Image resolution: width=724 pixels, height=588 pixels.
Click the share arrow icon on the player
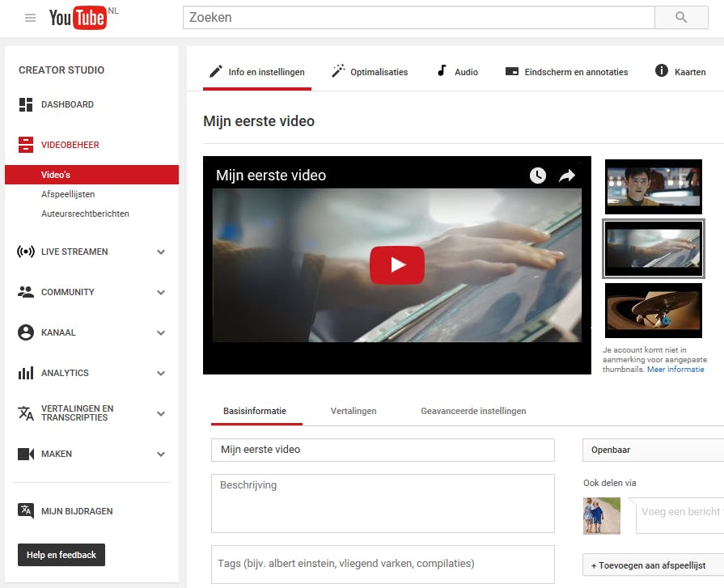tap(568, 174)
